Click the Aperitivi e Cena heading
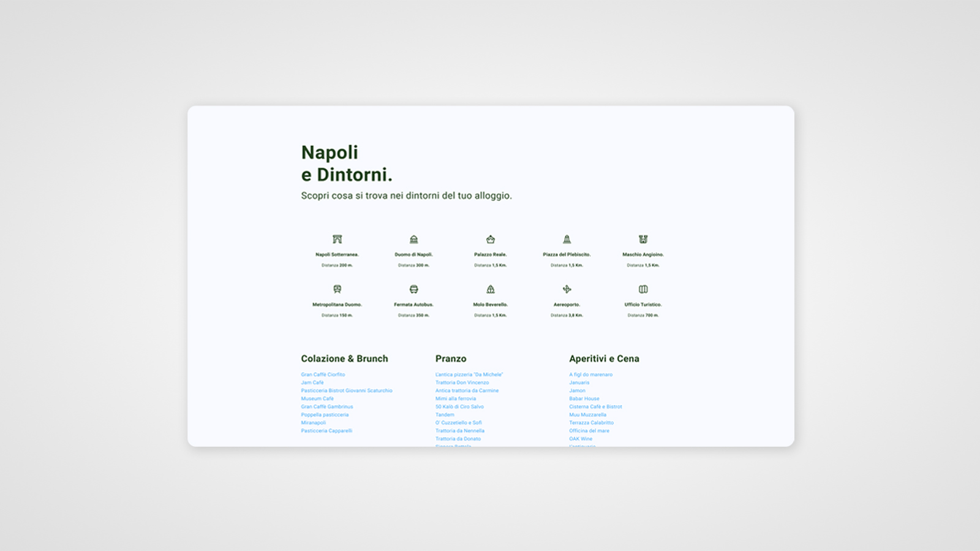 (604, 359)
